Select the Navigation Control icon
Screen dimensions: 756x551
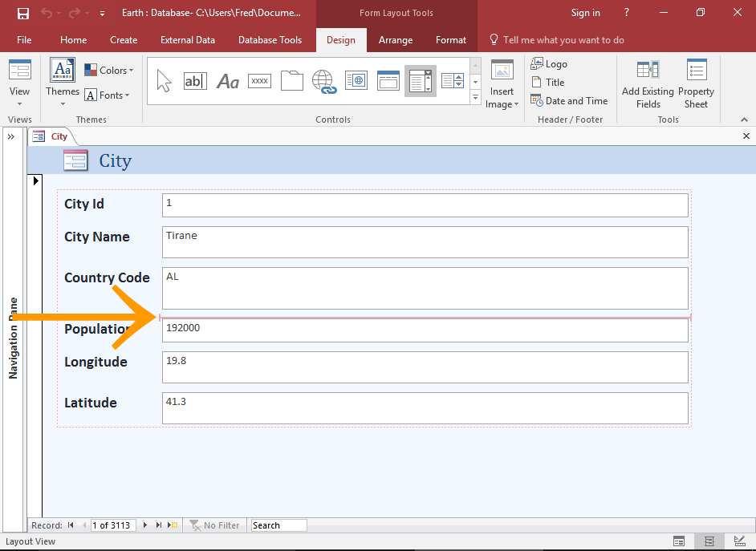[x=388, y=81]
